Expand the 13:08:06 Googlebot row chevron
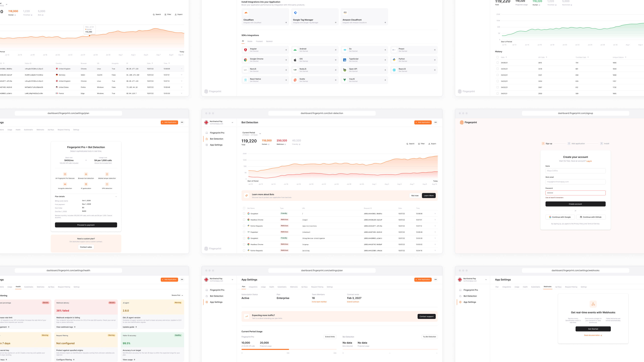The width and height of the screenshot is (644, 362). [x=435, y=214]
